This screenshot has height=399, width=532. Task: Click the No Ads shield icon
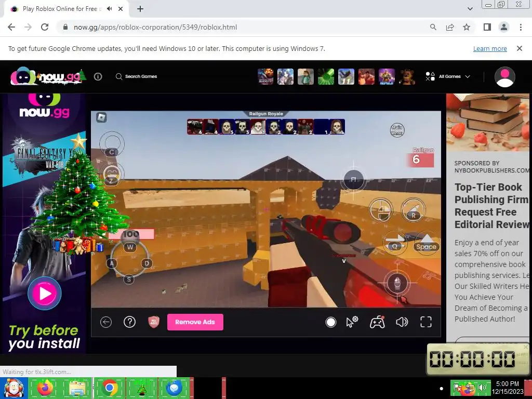tap(154, 322)
